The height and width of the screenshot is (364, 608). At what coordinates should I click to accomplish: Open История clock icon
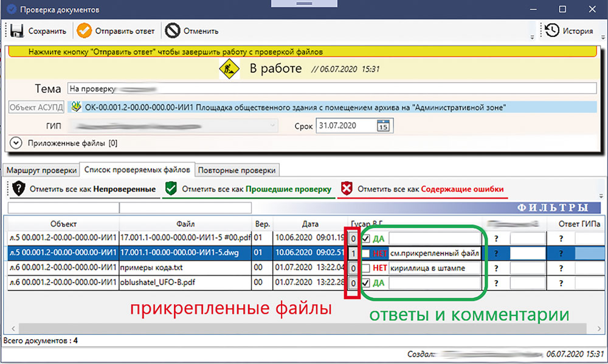coord(552,31)
